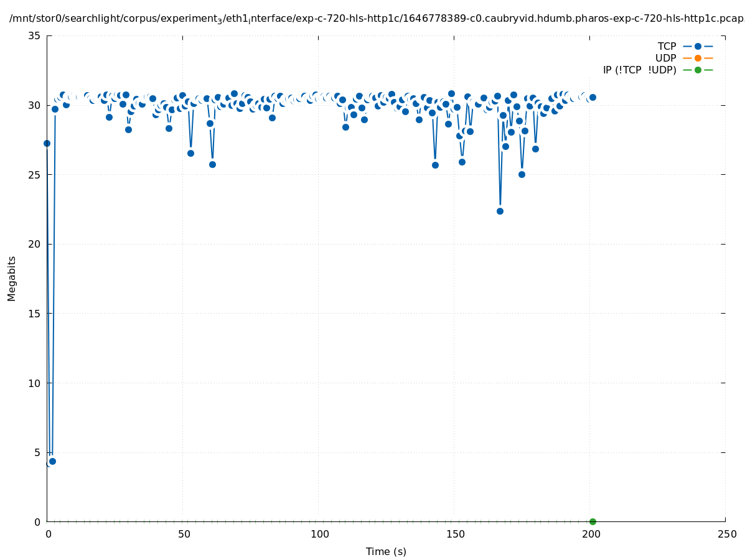
Task: Click the TCP point near 4 Megabits at start
Action: (52, 461)
